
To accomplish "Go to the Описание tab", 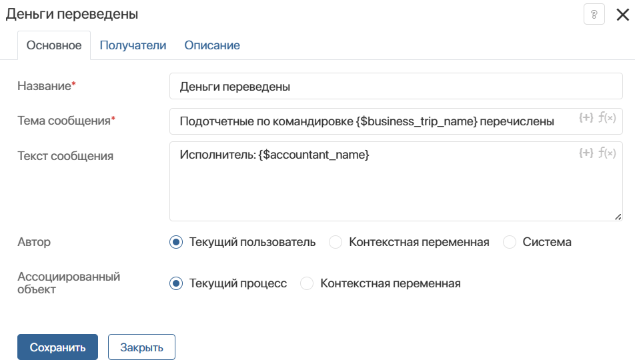I will click(212, 45).
